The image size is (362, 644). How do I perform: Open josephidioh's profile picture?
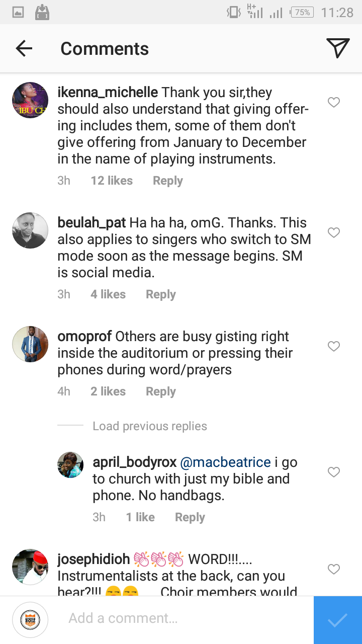[30, 567]
